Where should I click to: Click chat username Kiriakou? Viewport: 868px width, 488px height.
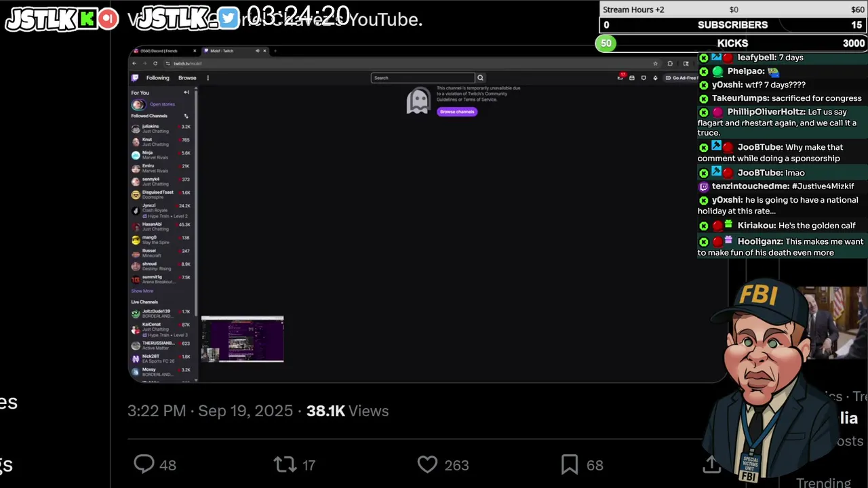pos(756,225)
